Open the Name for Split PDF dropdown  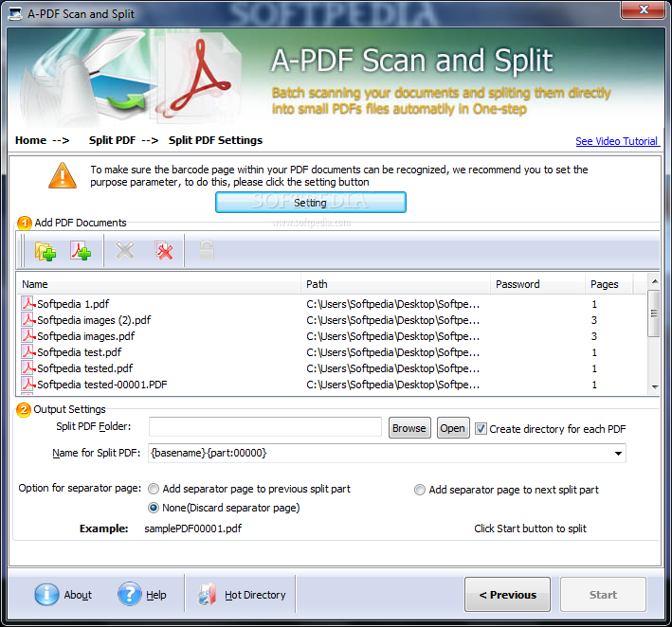[618, 453]
